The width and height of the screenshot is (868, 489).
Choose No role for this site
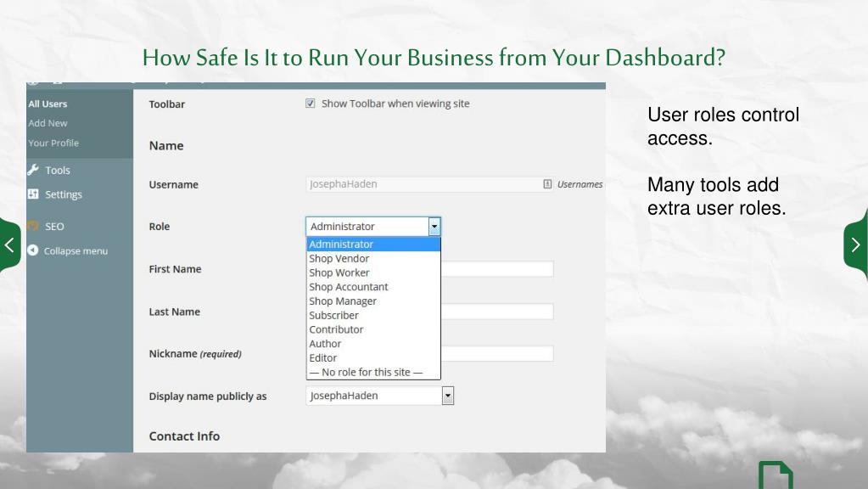click(x=373, y=372)
